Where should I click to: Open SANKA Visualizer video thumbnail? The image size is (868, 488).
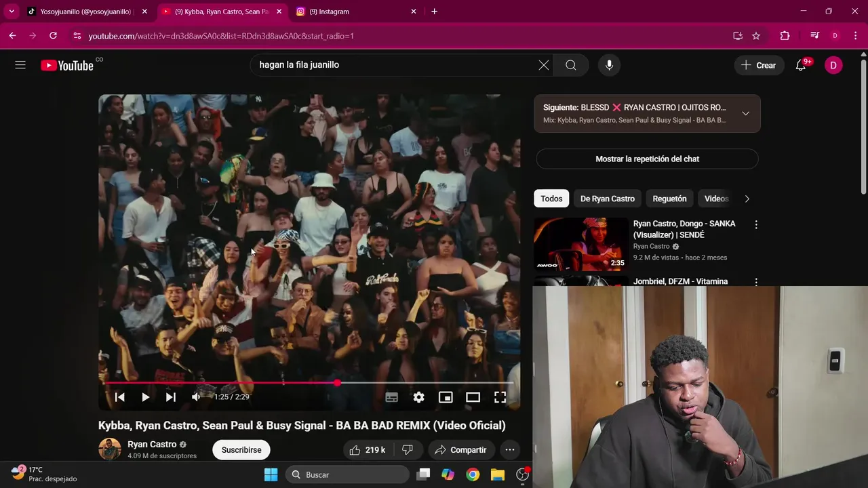point(580,244)
